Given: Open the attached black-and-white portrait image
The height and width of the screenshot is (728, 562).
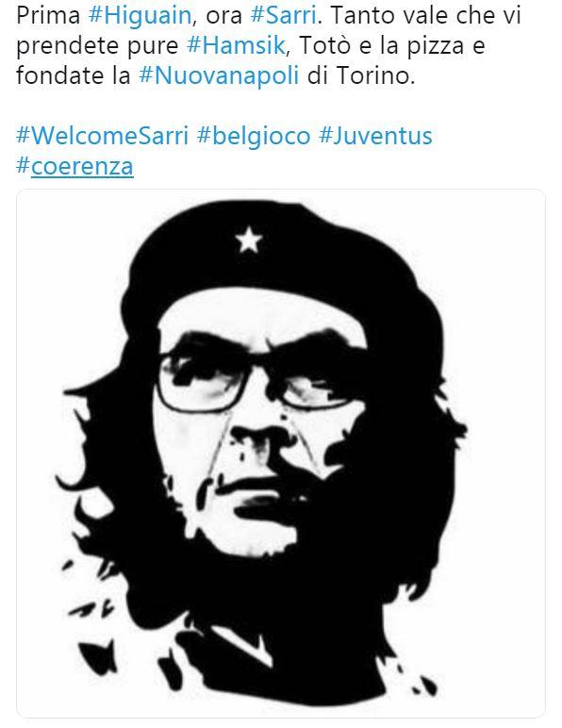Looking at the screenshot, I should click(281, 454).
